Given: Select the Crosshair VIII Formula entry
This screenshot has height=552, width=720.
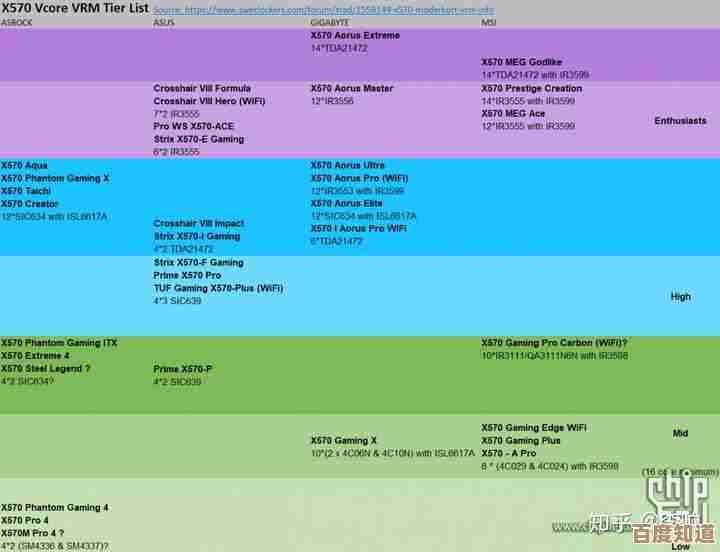Looking at the screenshot, I should 202,88.
